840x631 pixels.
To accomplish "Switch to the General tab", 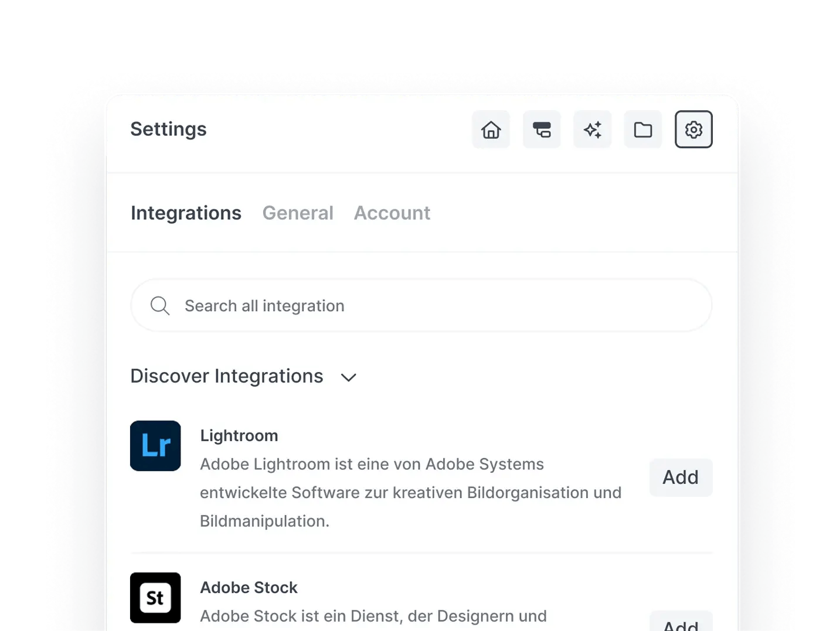I will (x=298, y=213).
